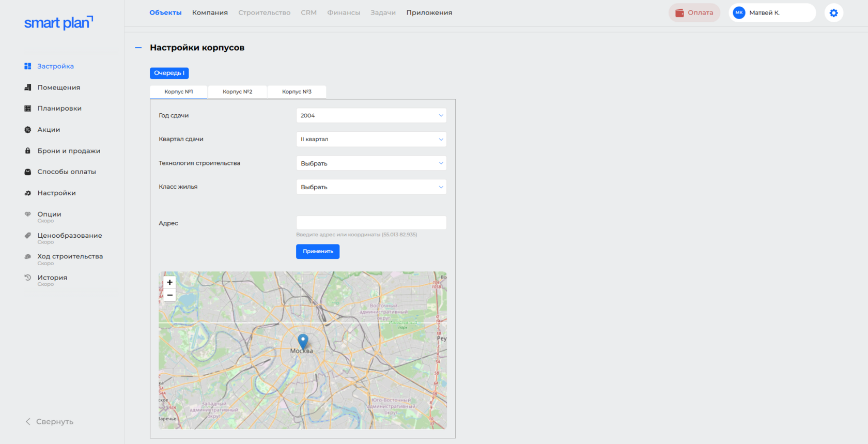Image resolution: width=868 pixels, height=444 pixels.
Task: Click the Помещения sidebar icon
Action: [x=28, y=87]
